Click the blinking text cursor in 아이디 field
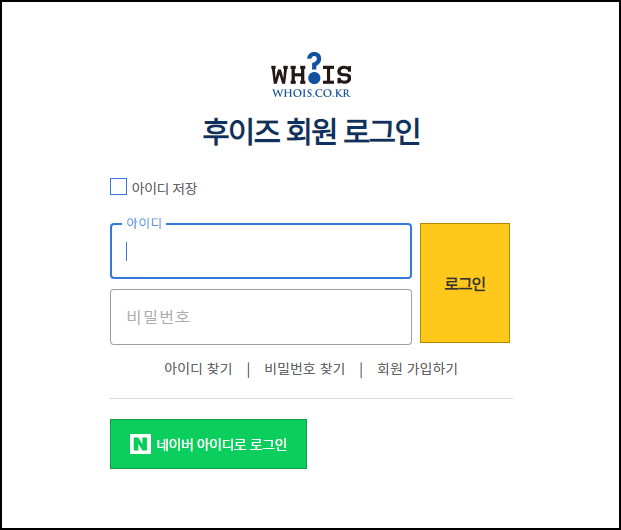 [127, 251]
